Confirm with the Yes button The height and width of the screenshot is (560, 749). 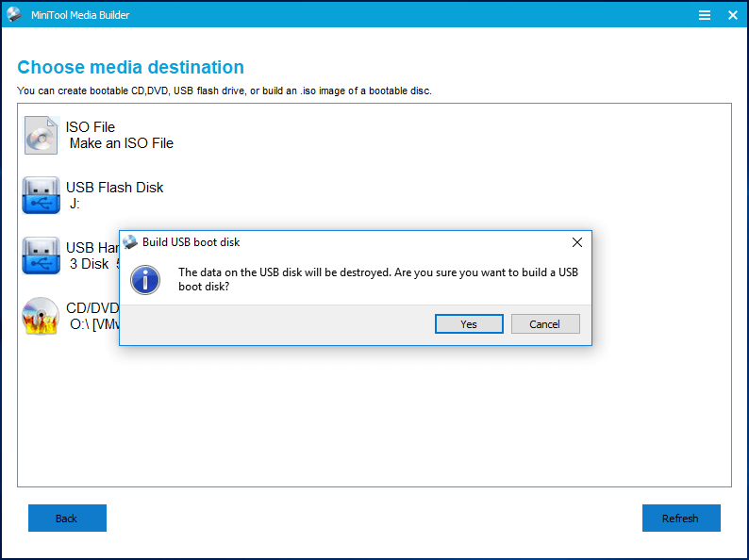point(469,324)
